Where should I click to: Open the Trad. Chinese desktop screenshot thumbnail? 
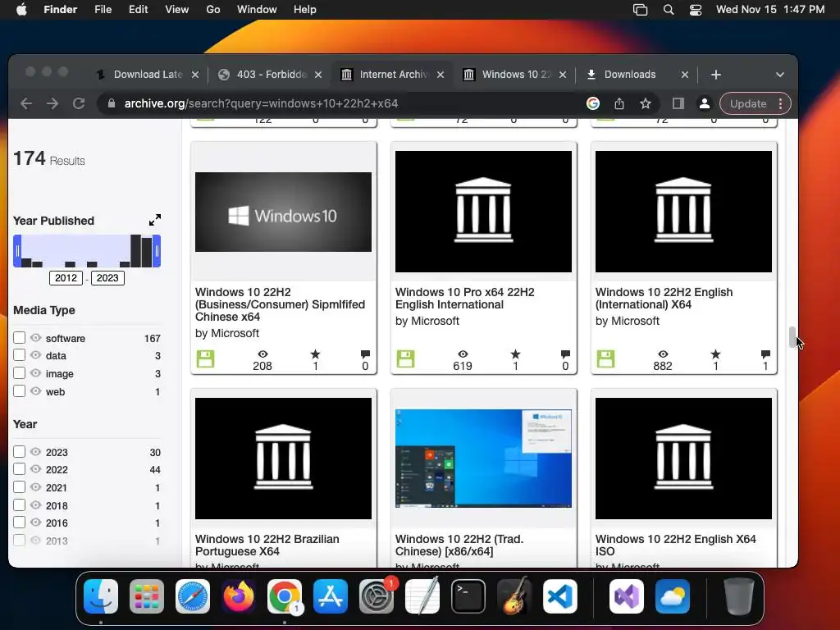[483, 458]
